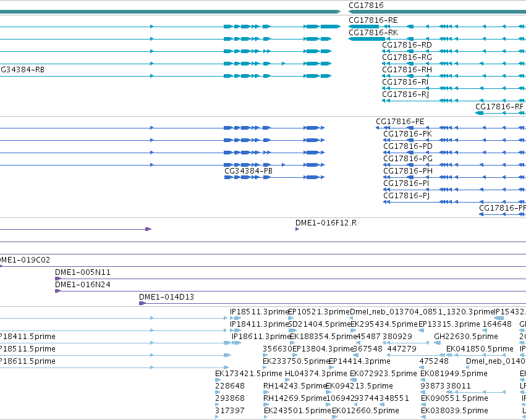This screenshot has height=420, width=526.
Task: Open the Dmel_neb_013704_0851_1320.3prime label
Action: point(422,312)
